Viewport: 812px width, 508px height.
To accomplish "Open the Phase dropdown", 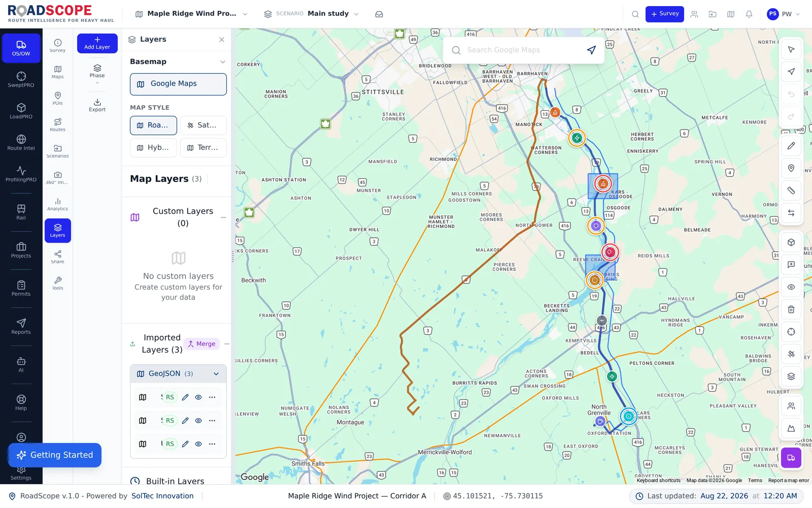I will [x=97, y=75].
